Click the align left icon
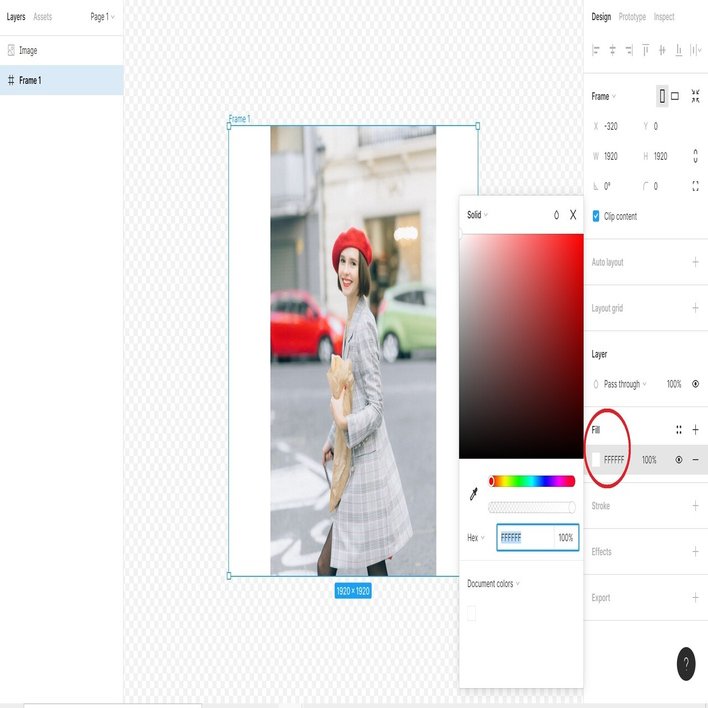 click(x=596, y=50)
